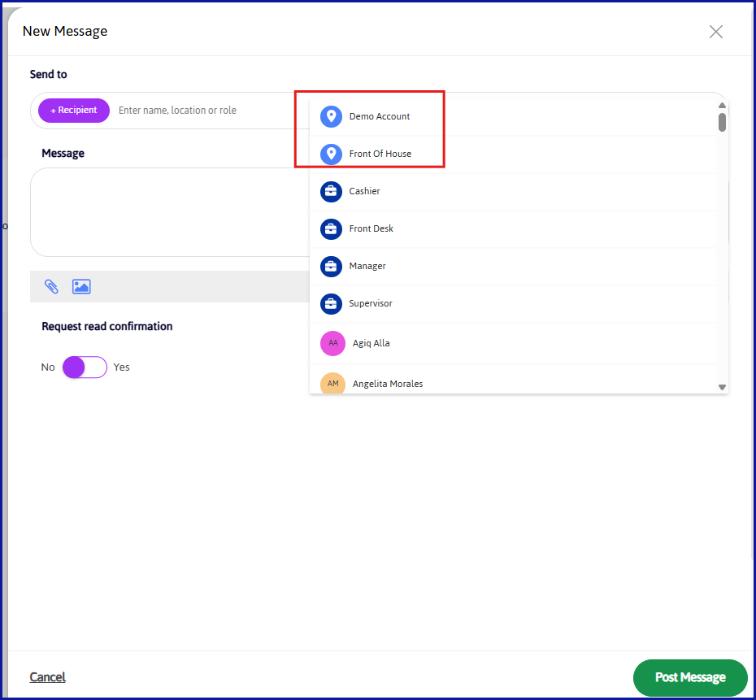756x700 pixels.
Task: Click the insert image icon
Action: coord(81,286)
